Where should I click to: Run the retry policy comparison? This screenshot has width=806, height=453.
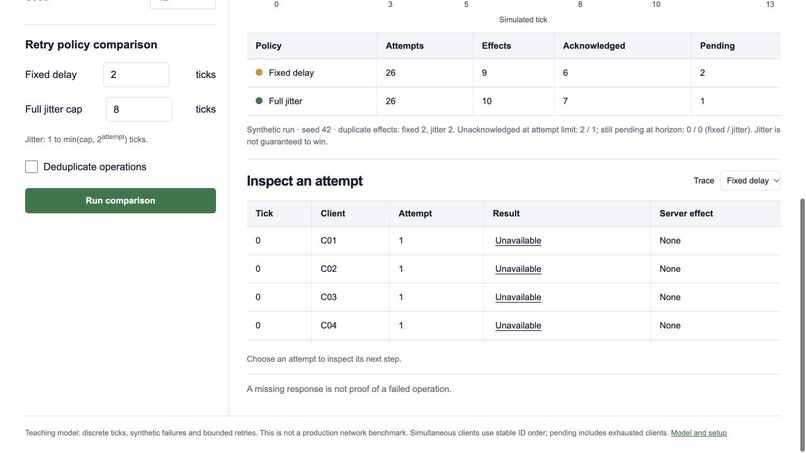pos(120,201)
